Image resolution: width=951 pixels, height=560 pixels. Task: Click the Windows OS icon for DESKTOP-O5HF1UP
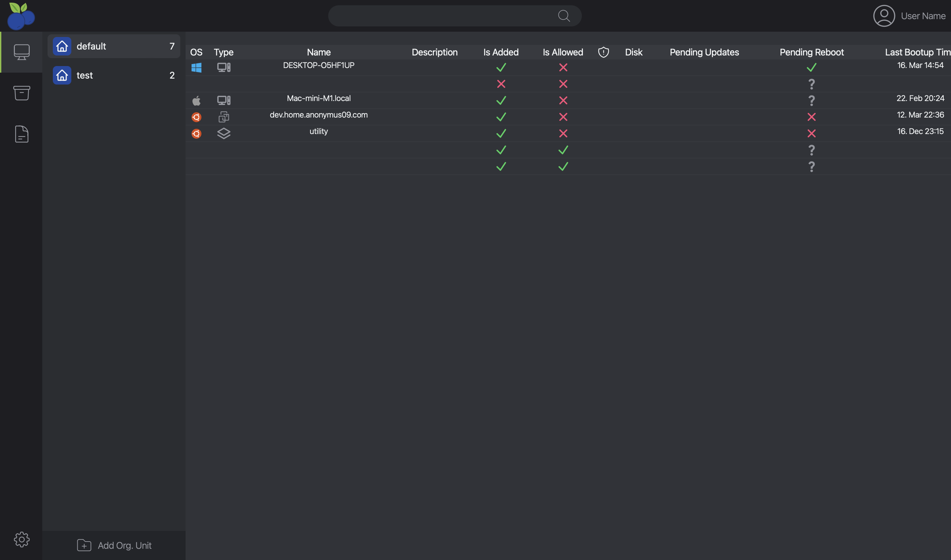196,68
